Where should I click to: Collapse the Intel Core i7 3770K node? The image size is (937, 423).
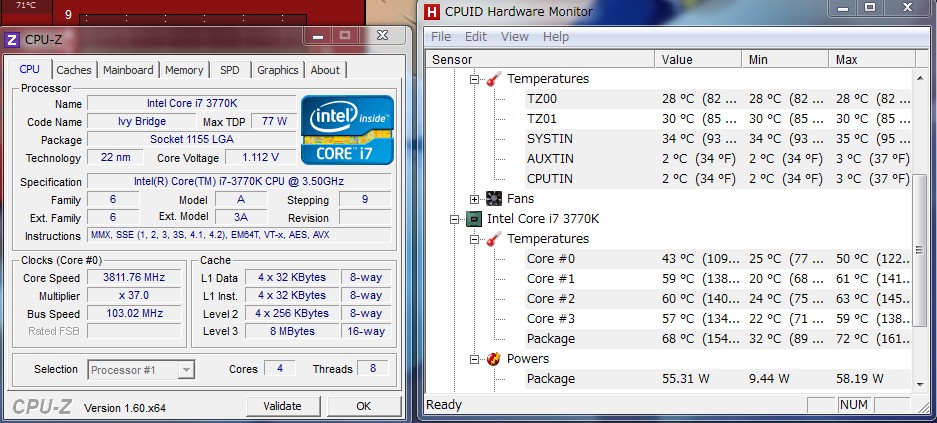[455, 219]
